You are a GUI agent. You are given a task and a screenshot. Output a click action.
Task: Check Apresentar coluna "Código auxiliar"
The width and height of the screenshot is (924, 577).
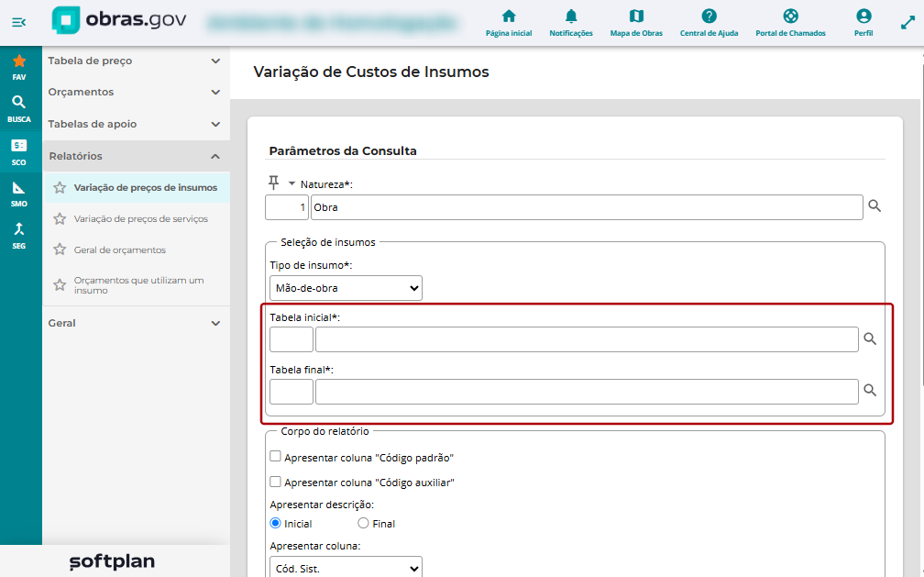click(275, 482)
